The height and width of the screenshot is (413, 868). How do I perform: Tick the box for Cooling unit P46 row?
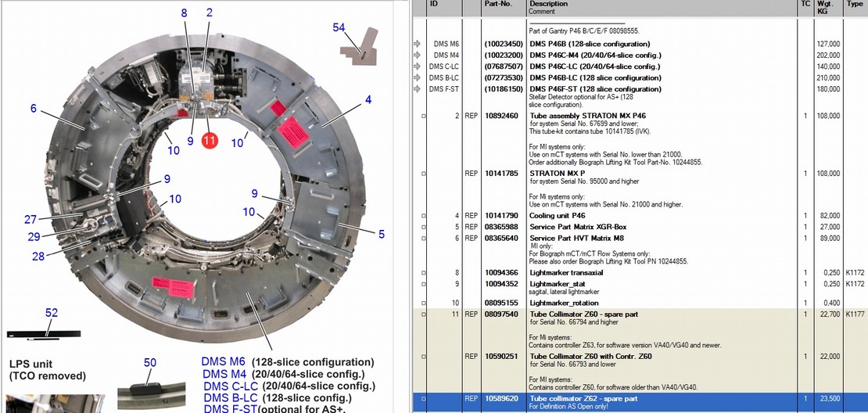(x=424, y=216)
